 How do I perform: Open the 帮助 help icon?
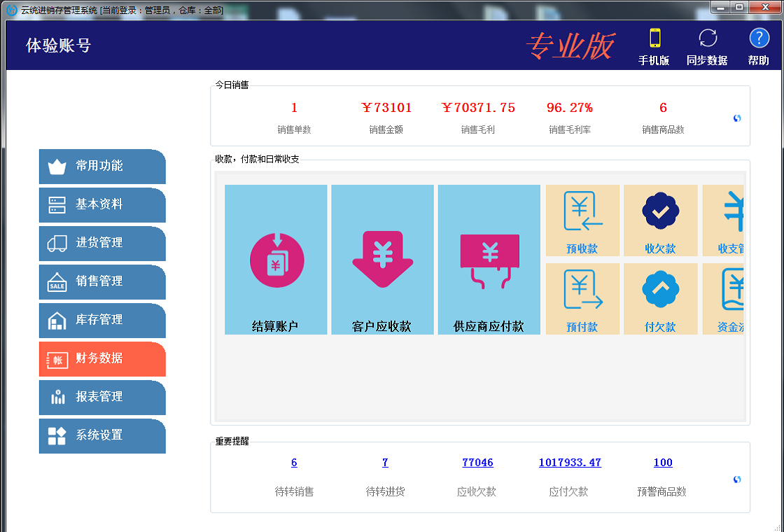pos(759,45)
